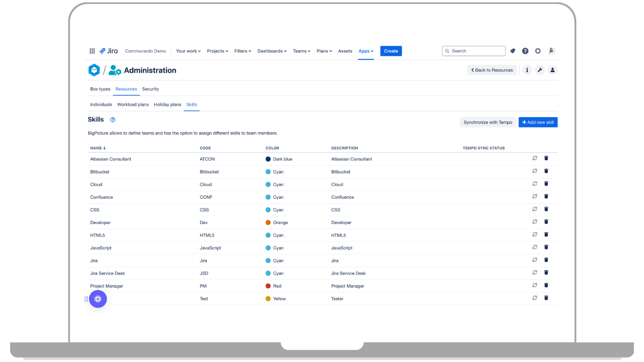Select the Skills sub-tab
The width and height of the screenshot is (644, 362).
click(192, 105)
